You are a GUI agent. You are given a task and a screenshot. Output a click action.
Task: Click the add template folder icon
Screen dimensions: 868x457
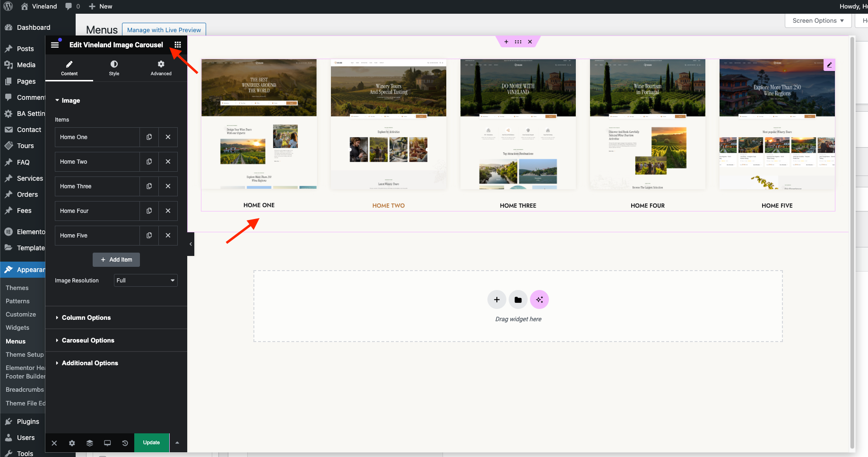pos(518,299)
